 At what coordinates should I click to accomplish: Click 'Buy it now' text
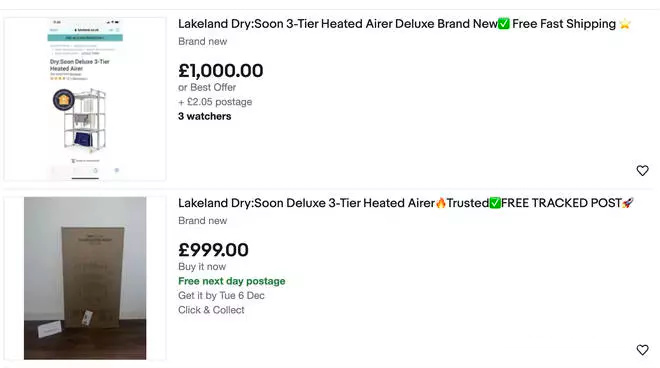[x=202, y=267]
